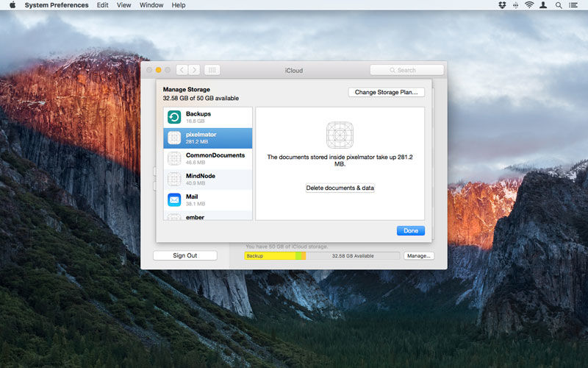Screen dimensions: 588x368
Task: Open the Wi-Fi status menu
Action: [x=529, y=5]
